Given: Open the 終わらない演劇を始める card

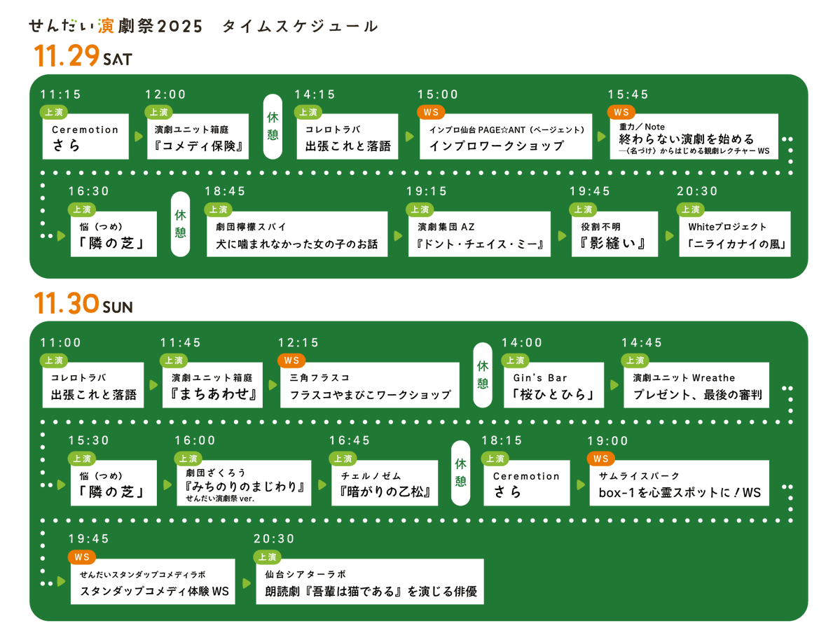Looking at the screenshot, I should click(694, 137).
